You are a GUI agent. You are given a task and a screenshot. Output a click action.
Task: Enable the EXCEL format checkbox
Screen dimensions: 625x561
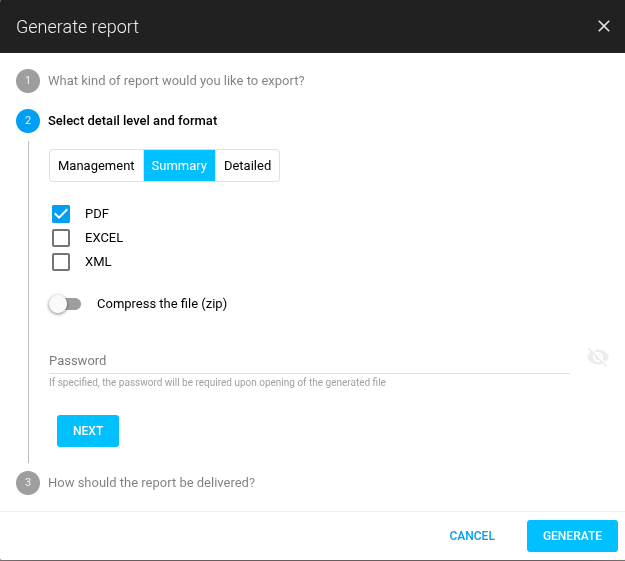[x=61, y=238]
